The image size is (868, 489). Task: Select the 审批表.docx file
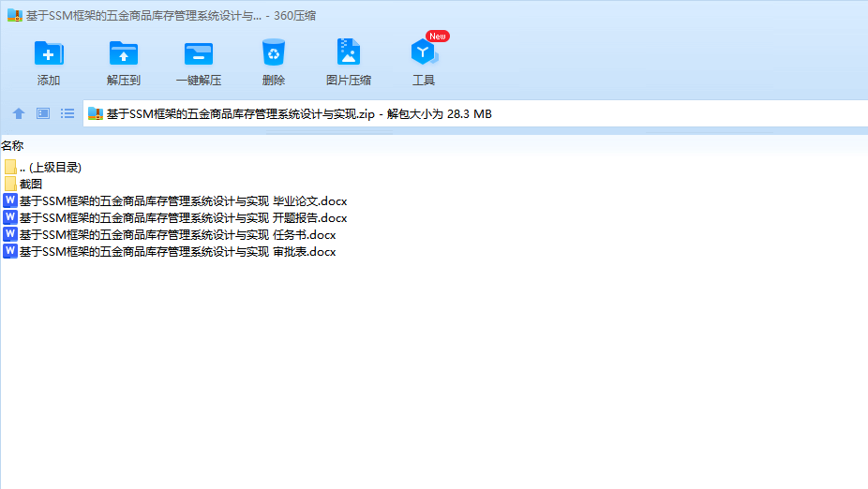click(170, 252)
